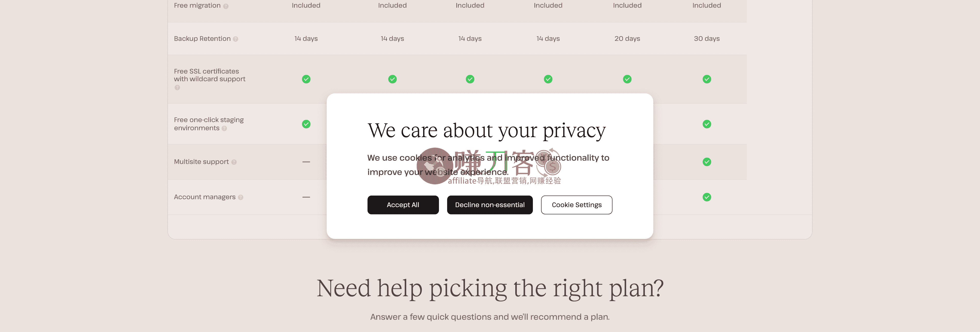Click dash in first Account managers column
The height and width of the screenshot is (332, 980).
[x=306, y=197]
